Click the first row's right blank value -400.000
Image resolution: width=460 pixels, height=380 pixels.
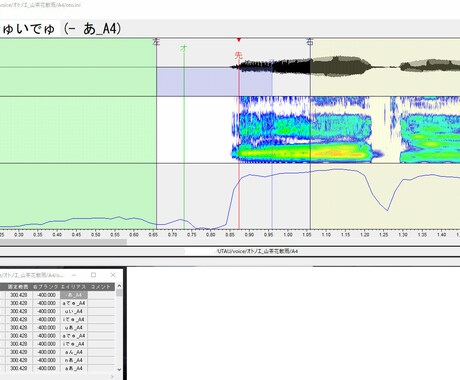coord(46,295)
